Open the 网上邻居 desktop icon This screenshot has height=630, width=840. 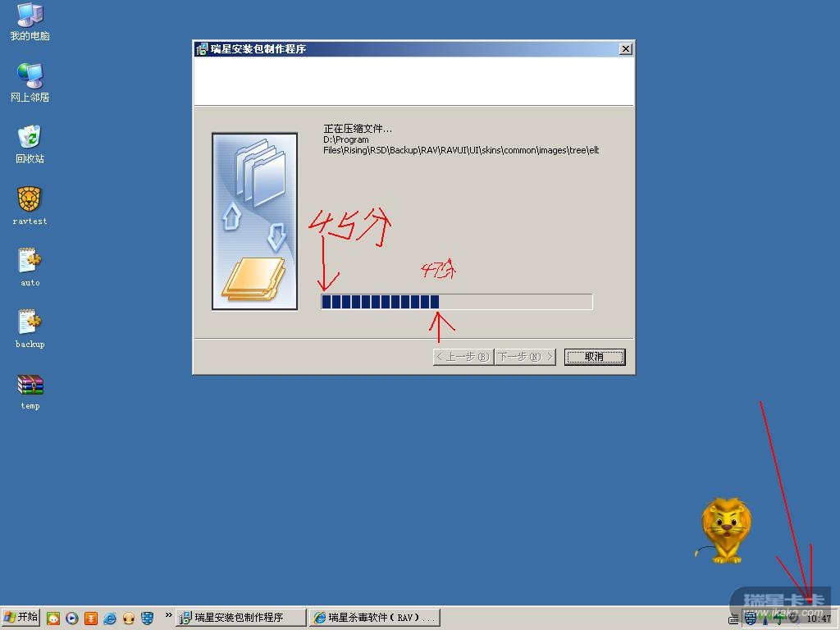pyautogui.click(x=30, y=83)
